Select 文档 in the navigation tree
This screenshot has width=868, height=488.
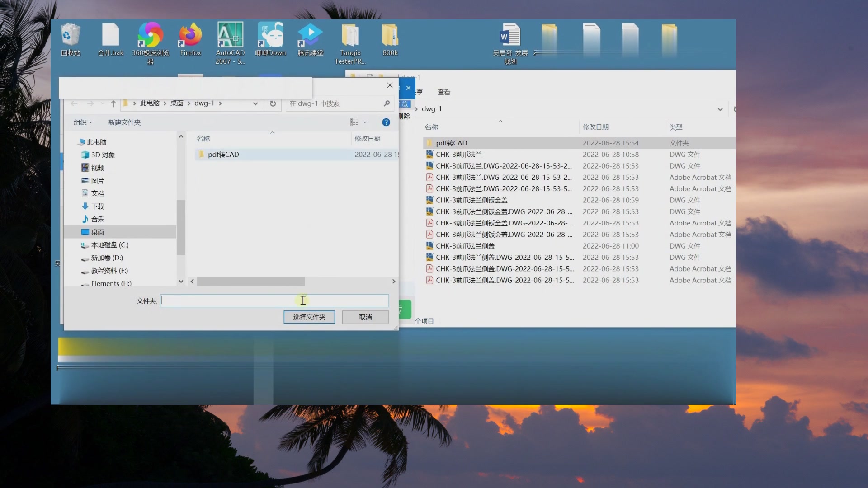click(x=93, y=193)
